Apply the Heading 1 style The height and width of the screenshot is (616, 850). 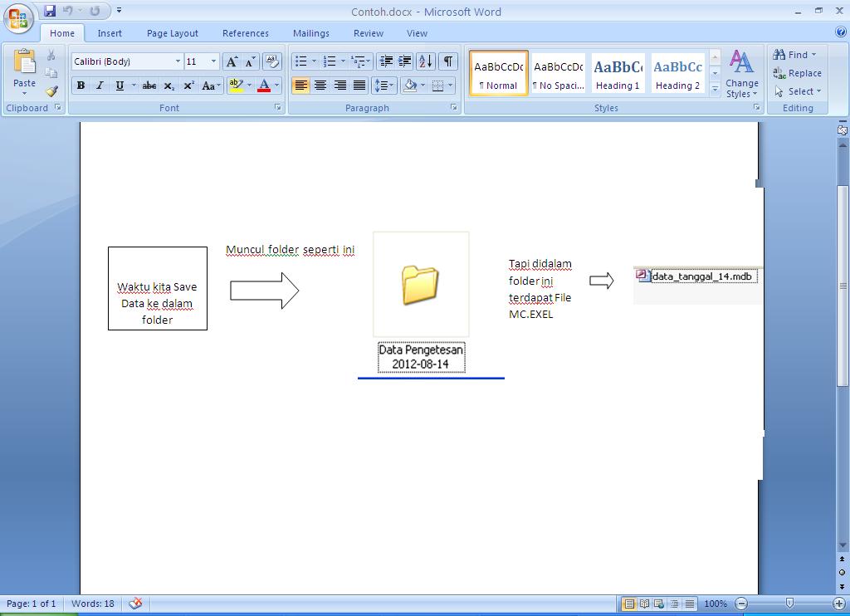click(x=618, y=74)
